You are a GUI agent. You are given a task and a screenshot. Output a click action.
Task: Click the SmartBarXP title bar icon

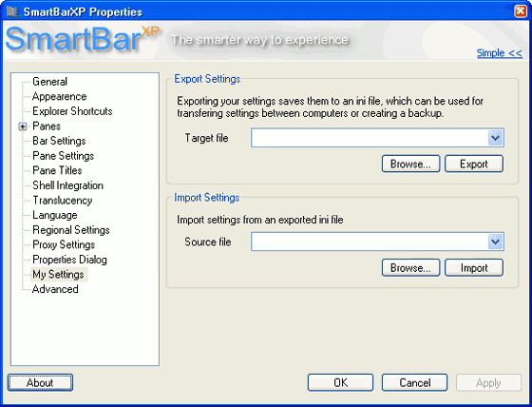(12, 12)
